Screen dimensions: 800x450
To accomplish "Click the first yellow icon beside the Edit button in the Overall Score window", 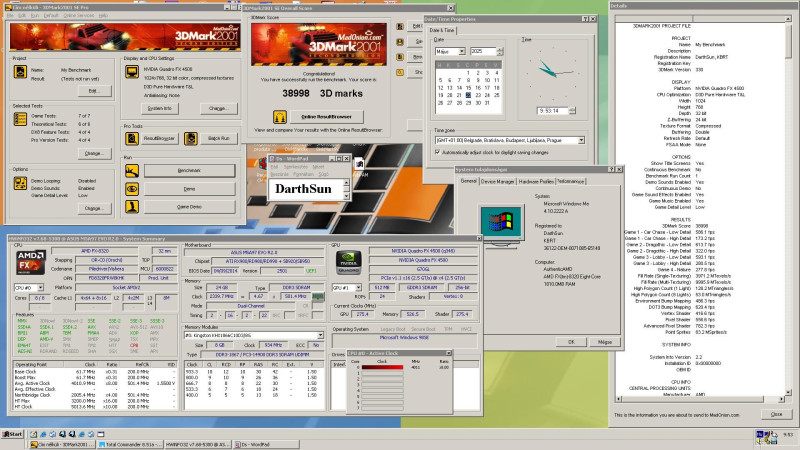I will [401, 26].
